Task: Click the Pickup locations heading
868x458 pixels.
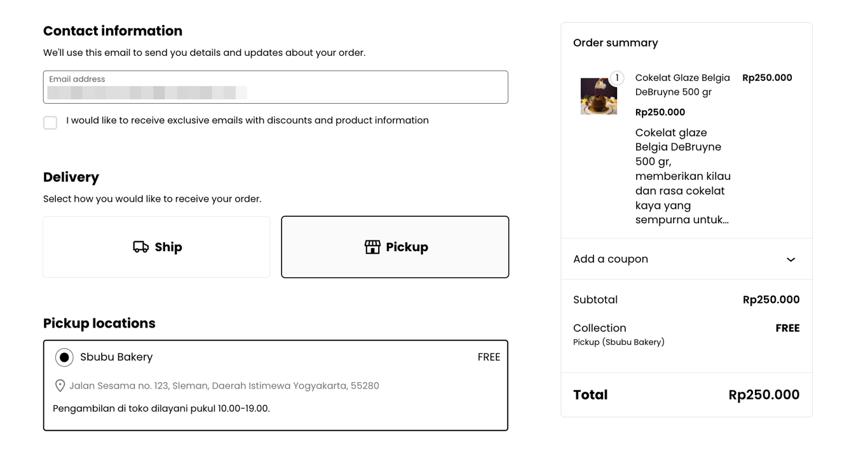Action: 99,323
